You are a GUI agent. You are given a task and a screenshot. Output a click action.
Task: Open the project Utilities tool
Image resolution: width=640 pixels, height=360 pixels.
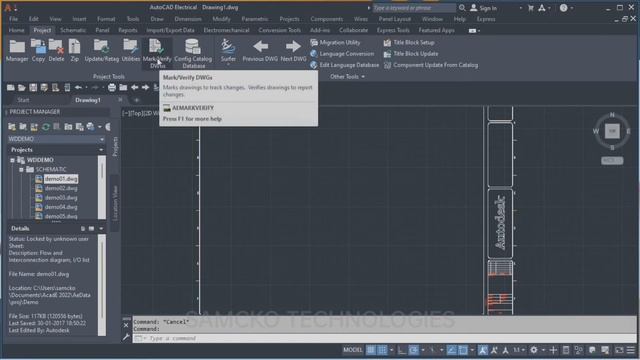(131, 51)
